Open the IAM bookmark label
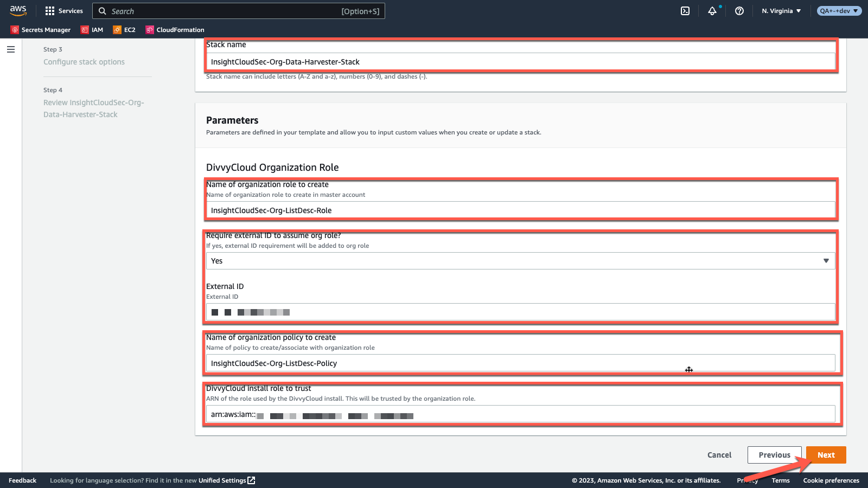Viewport: 868px width, 488px height. coord(97,30)
